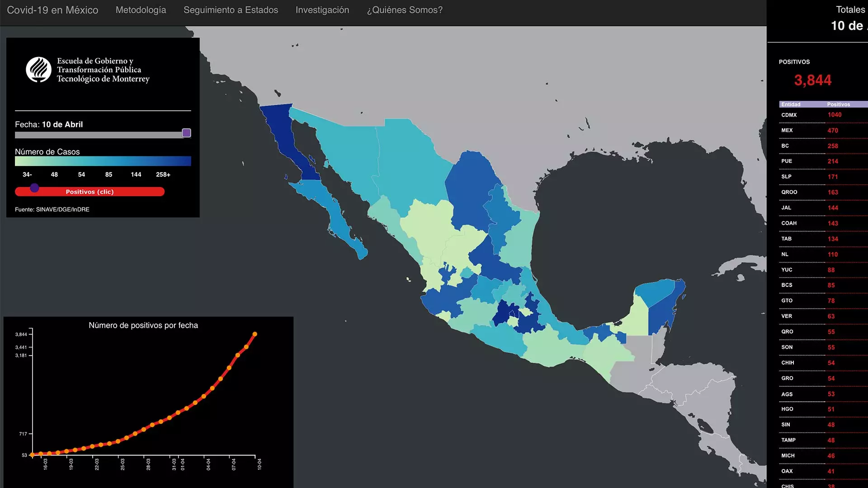This screenshot has width=868, height=488.
Task: Click the 3,441 y-axis label on chart
Action: [x=21, y=347]
